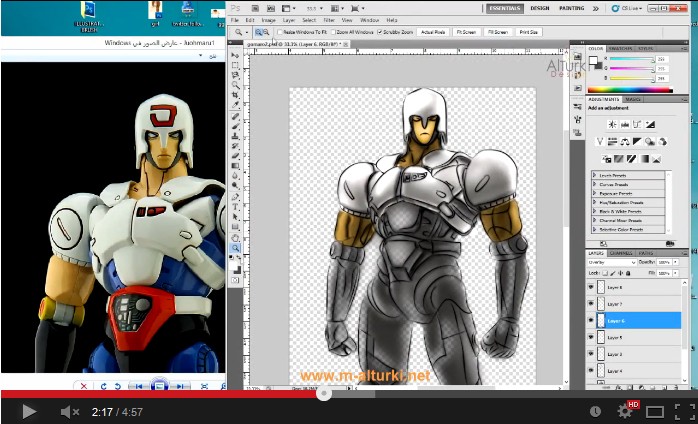Viewport: 698px width, 424px height.
Task: Select the Crop tool
Action: click(x=235, y=94)
